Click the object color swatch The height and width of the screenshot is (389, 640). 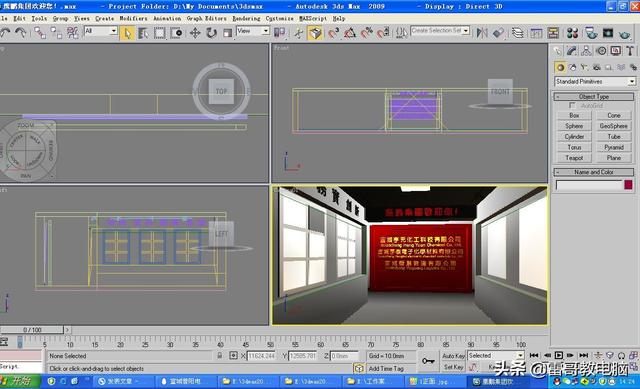tap(629, 185)
